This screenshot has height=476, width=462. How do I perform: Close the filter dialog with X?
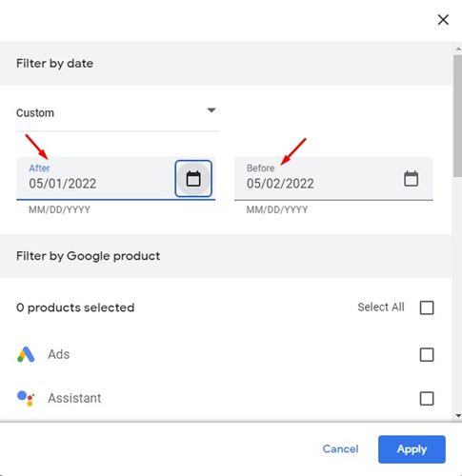point(443,20)
